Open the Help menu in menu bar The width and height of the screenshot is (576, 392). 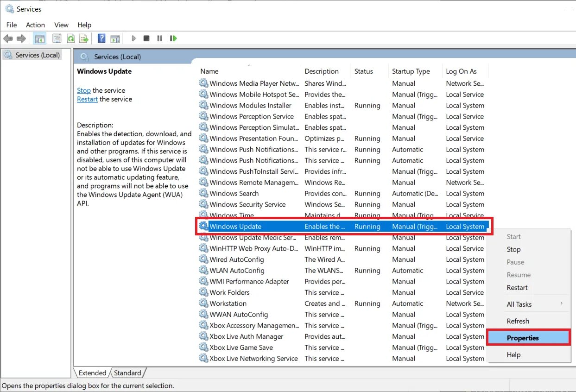84,25
